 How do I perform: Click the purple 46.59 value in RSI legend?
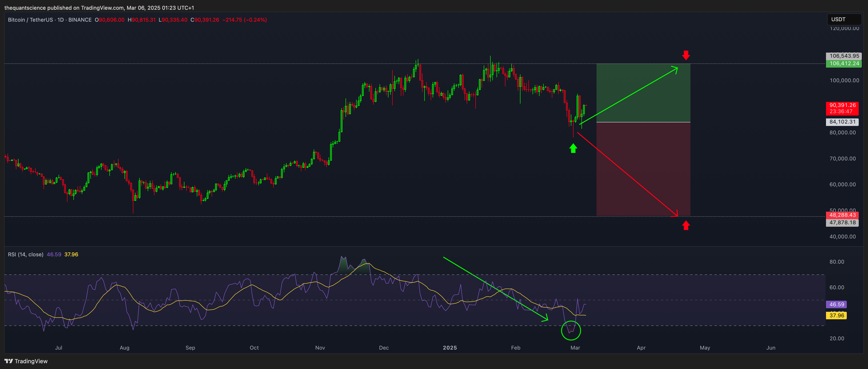54,255
